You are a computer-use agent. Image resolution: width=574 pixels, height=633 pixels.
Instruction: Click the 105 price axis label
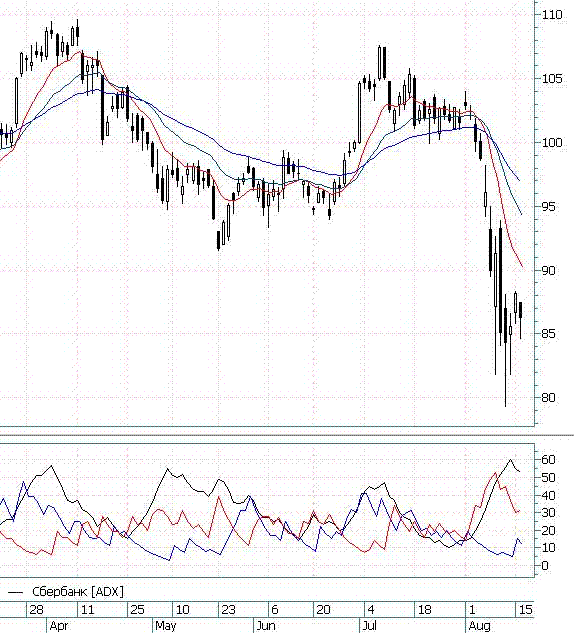pyautogui.click(x=552, y=78)
